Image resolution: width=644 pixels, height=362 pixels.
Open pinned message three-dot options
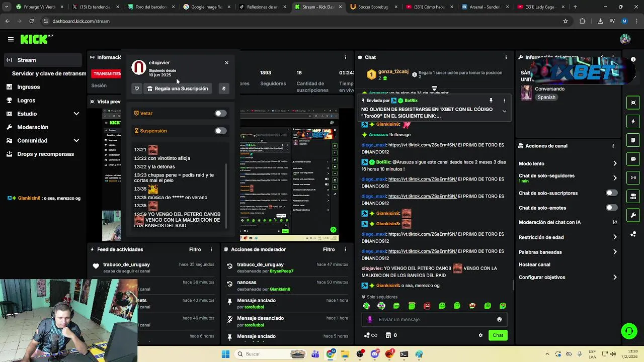504,101
